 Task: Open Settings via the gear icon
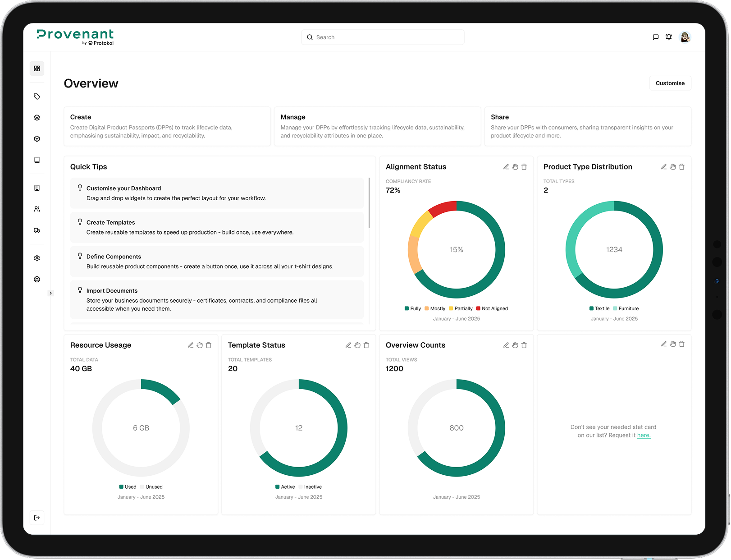[x=37, y=258]
